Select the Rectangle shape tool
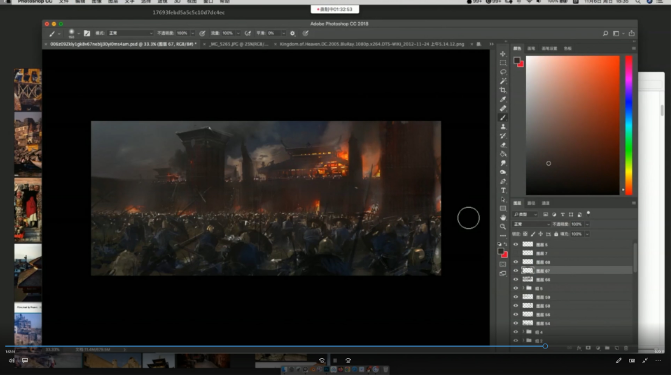The image size is (672, 376). pos(503,208)
